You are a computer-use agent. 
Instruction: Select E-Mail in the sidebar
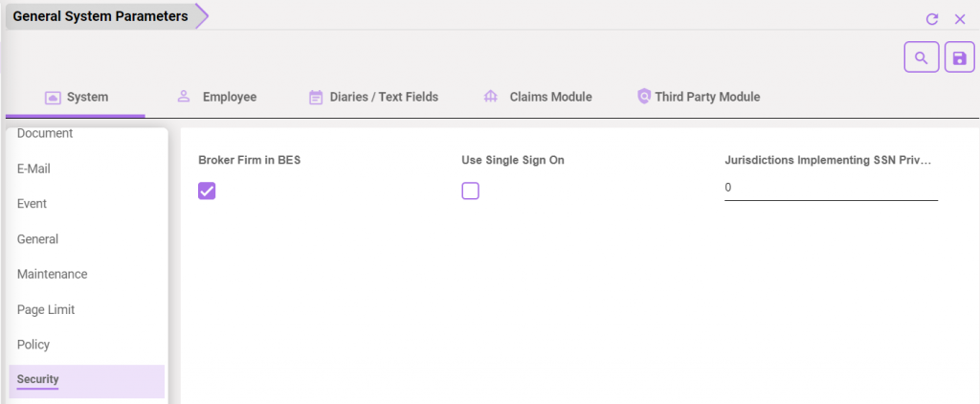coord(33,168)
